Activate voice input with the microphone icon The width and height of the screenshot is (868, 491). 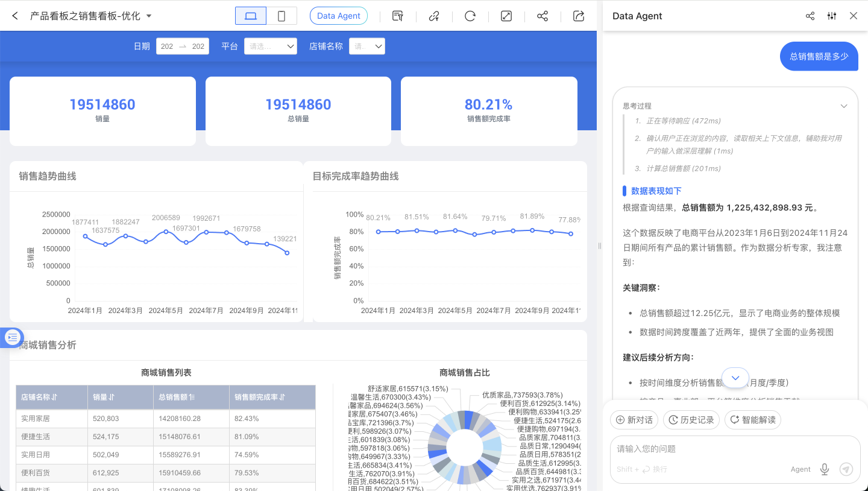coord(824,469)
